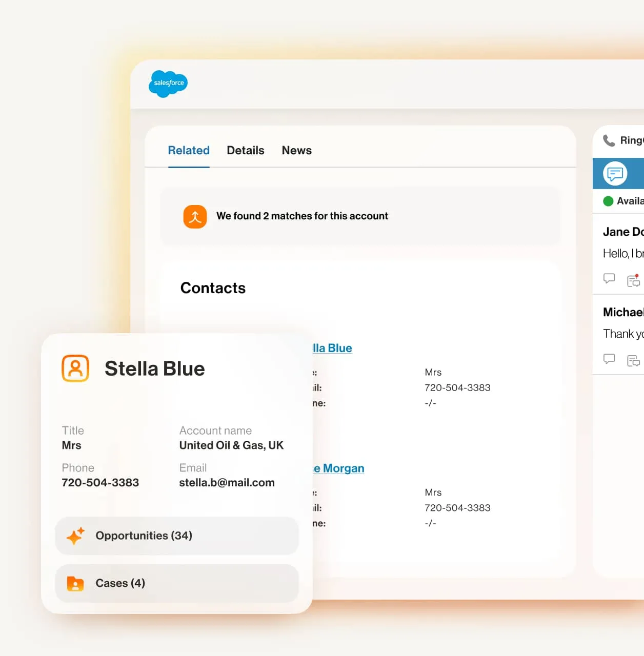The image size is (644, 656).
Task: Click the Stella Blue contact avatar icon
Action: pos(75,368)
